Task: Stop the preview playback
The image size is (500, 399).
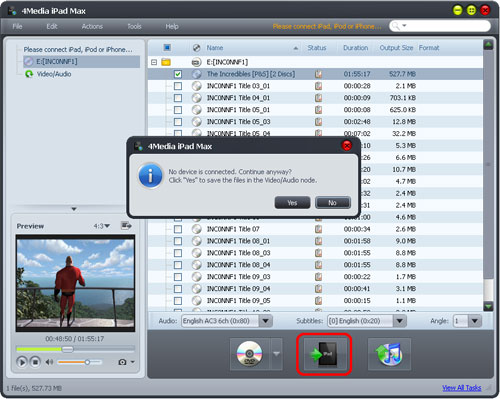Action: pyautogui.click(x=35, y=362)
